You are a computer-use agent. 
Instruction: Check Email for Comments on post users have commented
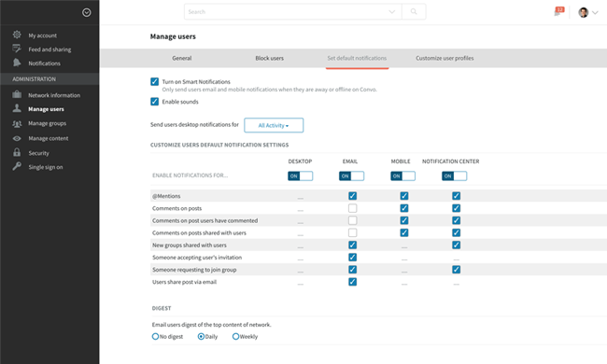(352, 220)
